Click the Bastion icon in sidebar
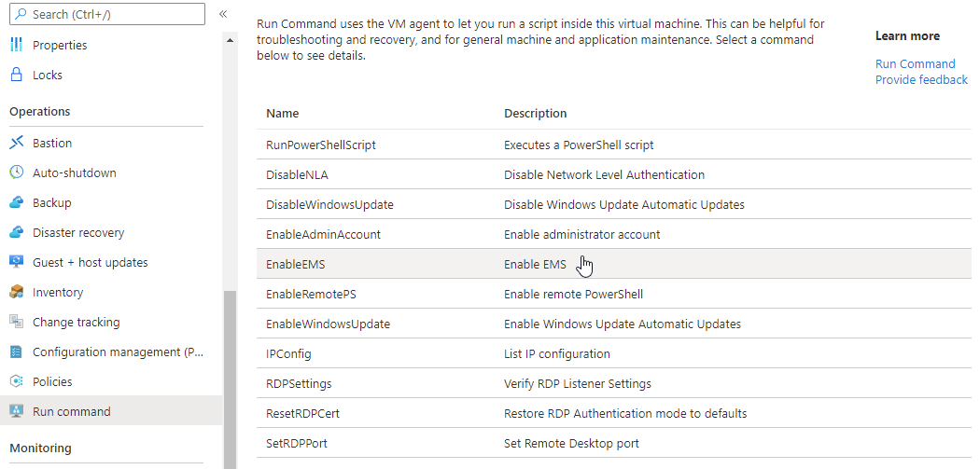 pos(16,143)
